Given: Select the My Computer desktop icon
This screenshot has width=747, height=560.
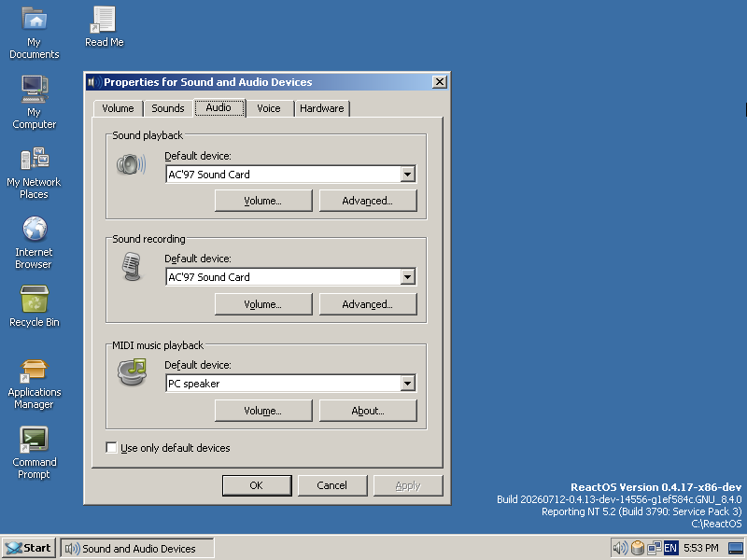Looking at the screenshot, I should click(35, 102).
